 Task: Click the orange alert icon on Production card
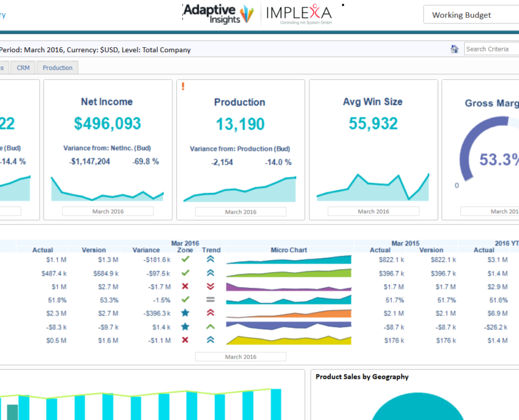[183, 87]
